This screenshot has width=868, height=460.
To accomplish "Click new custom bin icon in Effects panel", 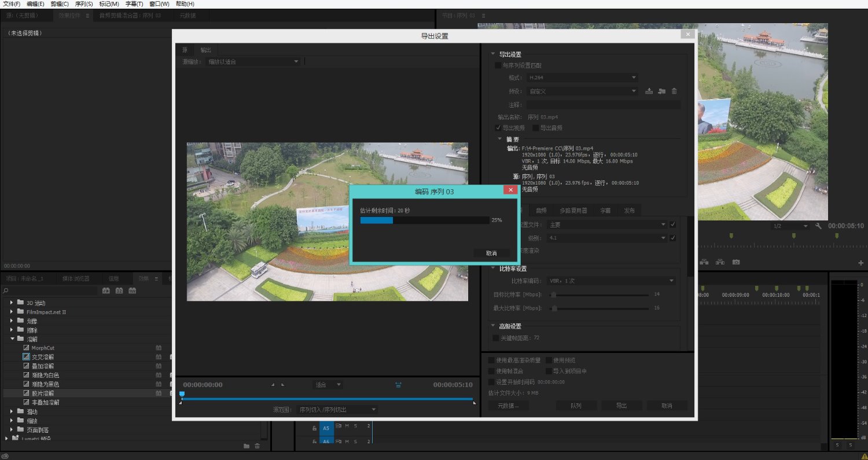I will pos(247,446).
